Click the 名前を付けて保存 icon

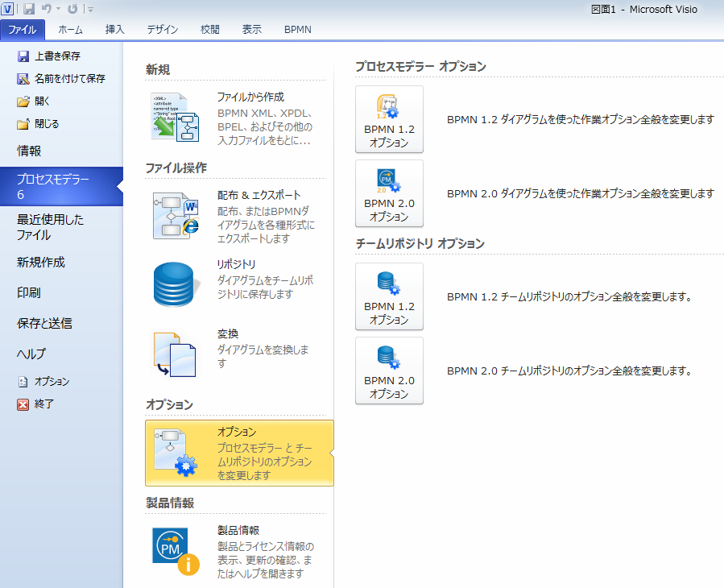coord(23,79)
